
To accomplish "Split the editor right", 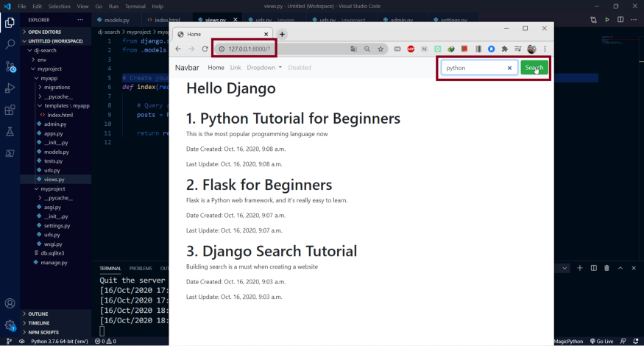I will (x=620, y=20).
